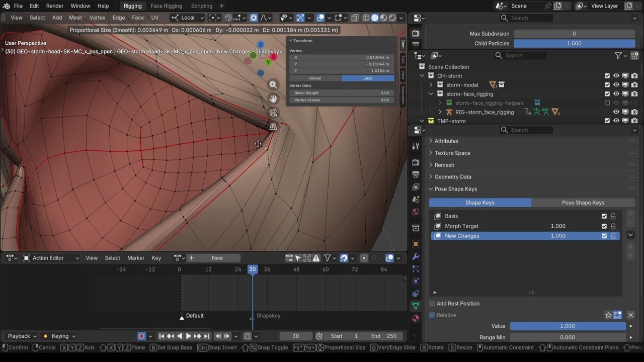Switch perspective/orthographic with the grid icon
Viewport: 644px width, 362px height.
[x=273, y=127]
